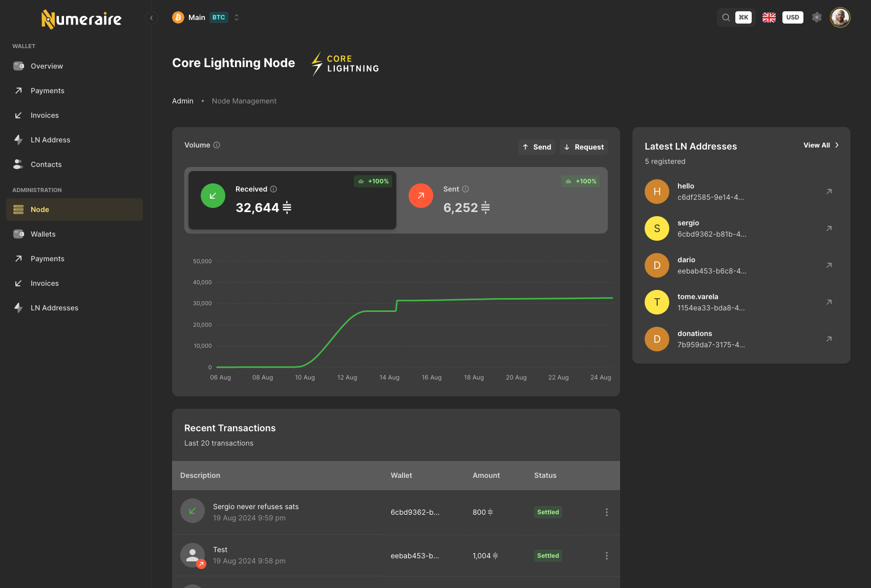This screenshot has height=588, width=871.
Task: Click the dario D avatar
Action: 657,265
